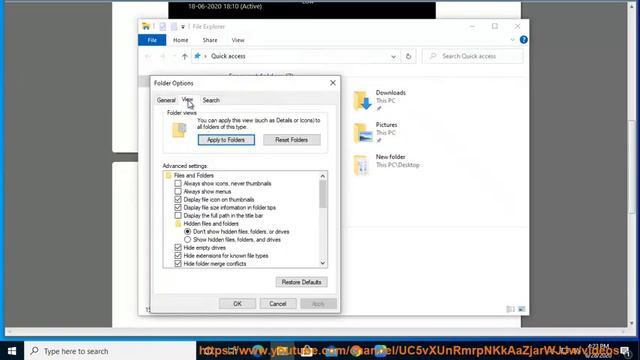Viewport: 640px width, 360px height.
Task: Enable Always show icons, never thumbnails
Action: (x=178, y=183)
